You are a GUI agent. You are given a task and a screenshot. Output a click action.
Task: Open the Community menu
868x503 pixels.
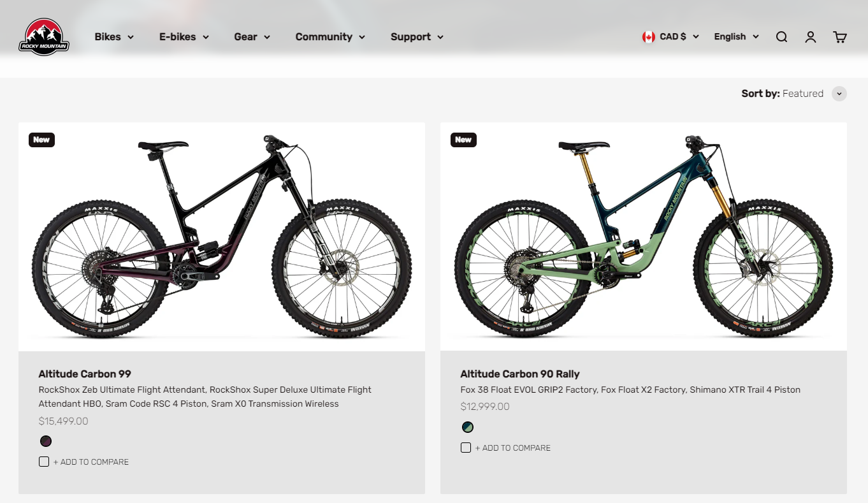(x=330, y=37)
